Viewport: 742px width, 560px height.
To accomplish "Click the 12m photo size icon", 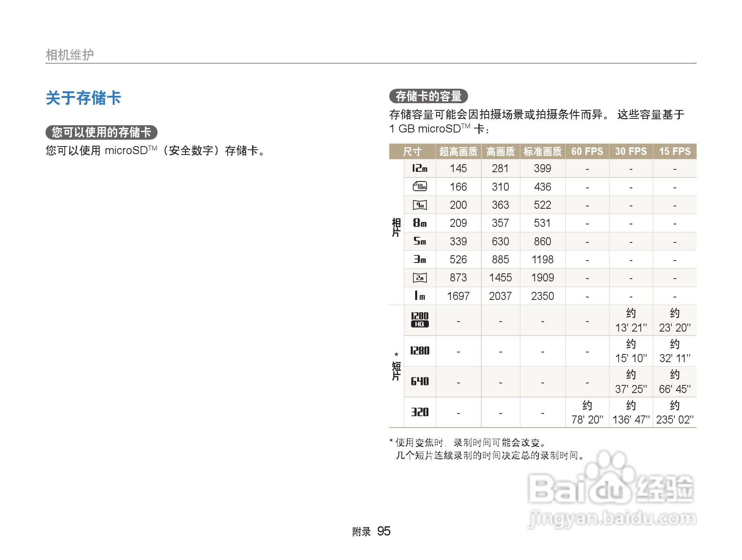I will click(420, 169).
